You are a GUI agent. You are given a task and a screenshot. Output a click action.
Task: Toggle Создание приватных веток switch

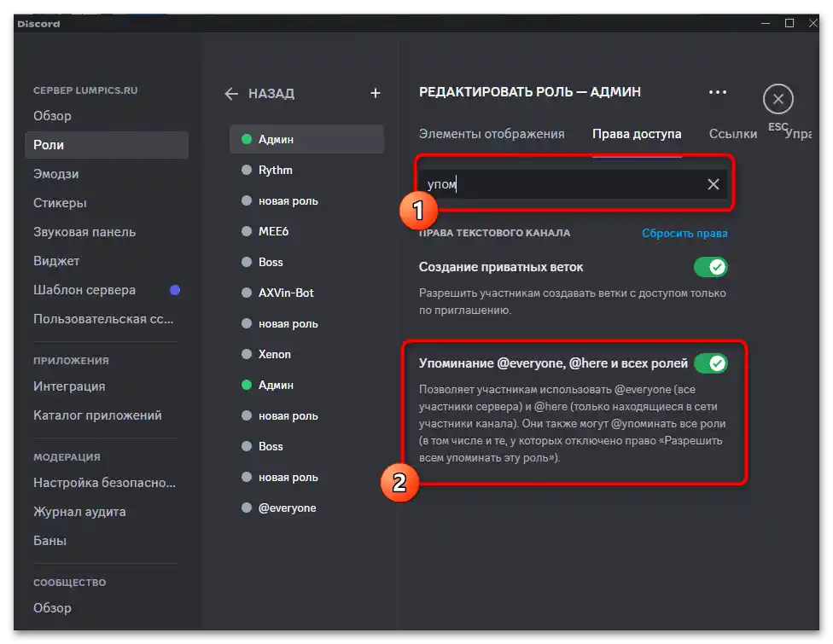click(x=710, y=267)
